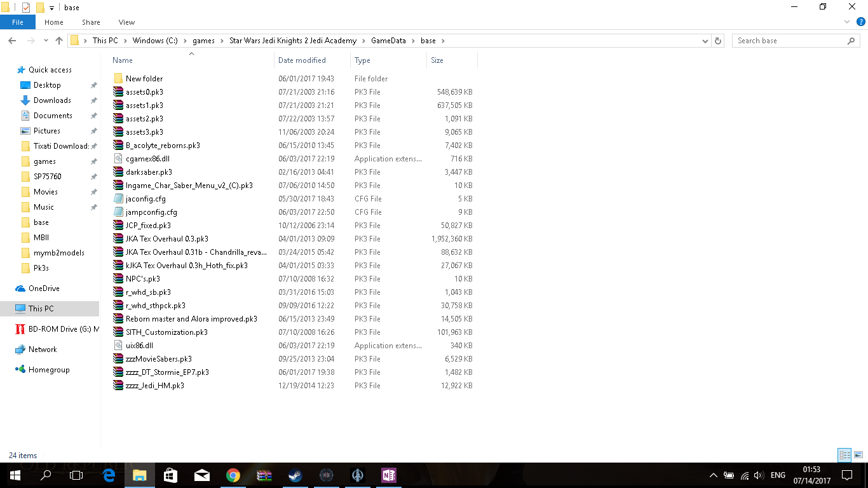Select MBII folder in Quick access

41,238
